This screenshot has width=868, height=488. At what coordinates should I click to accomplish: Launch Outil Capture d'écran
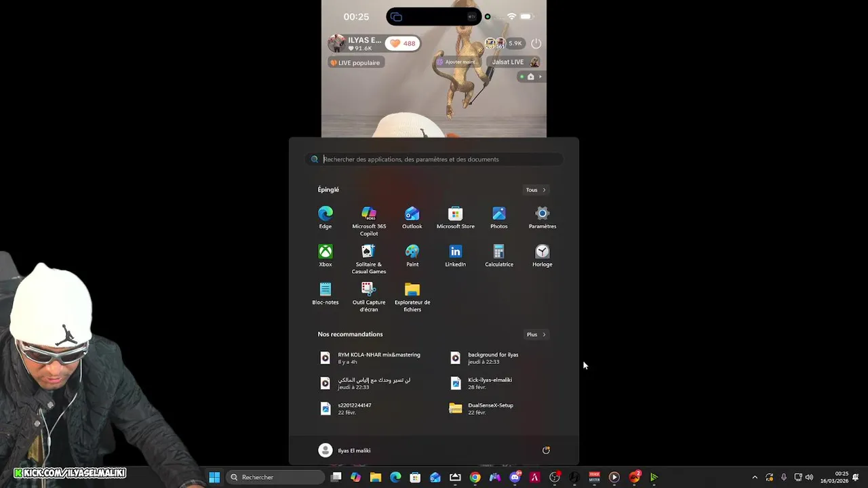pos(369,297)
